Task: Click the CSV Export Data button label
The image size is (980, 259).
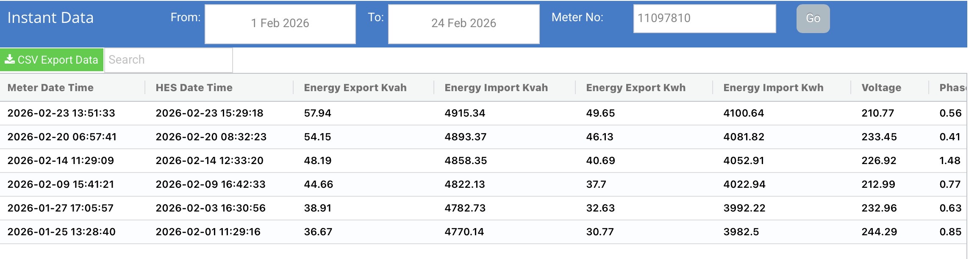Action: (58, 60)
